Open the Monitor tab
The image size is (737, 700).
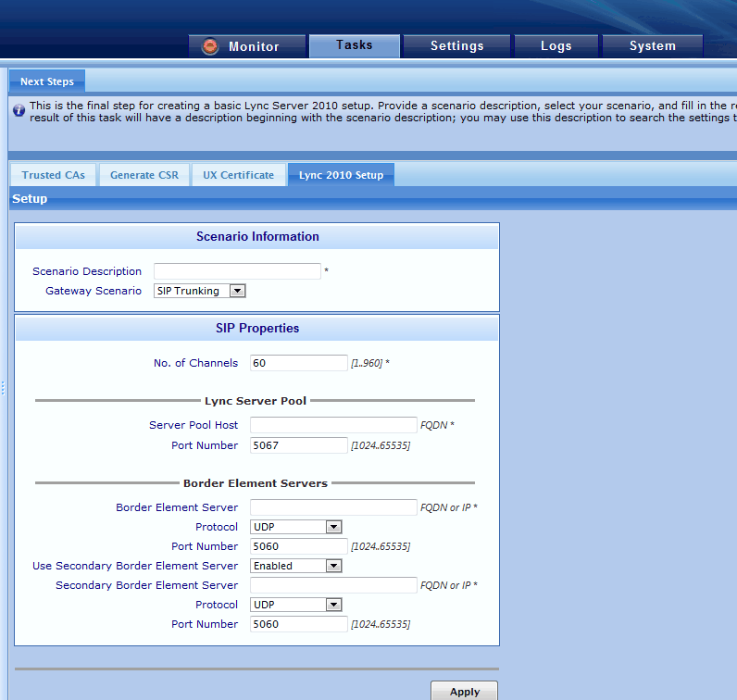click(247, 46)
